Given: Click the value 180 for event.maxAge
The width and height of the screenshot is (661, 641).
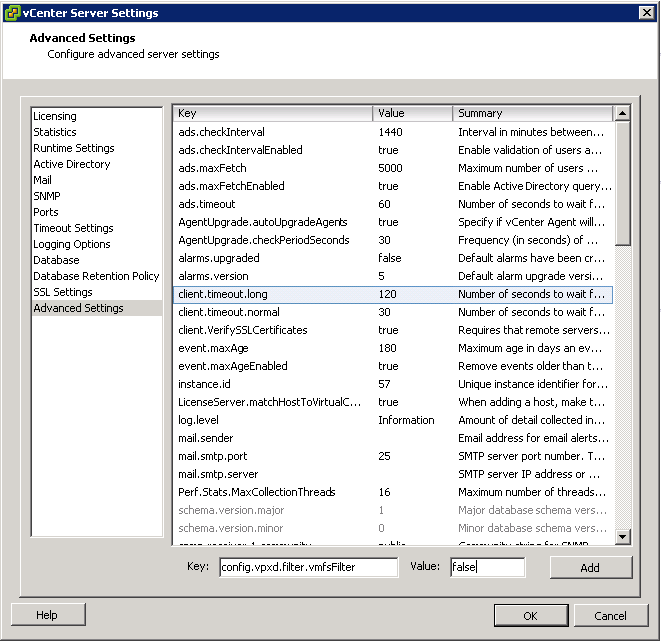Looking at the screenshot, I should (387, 349).
